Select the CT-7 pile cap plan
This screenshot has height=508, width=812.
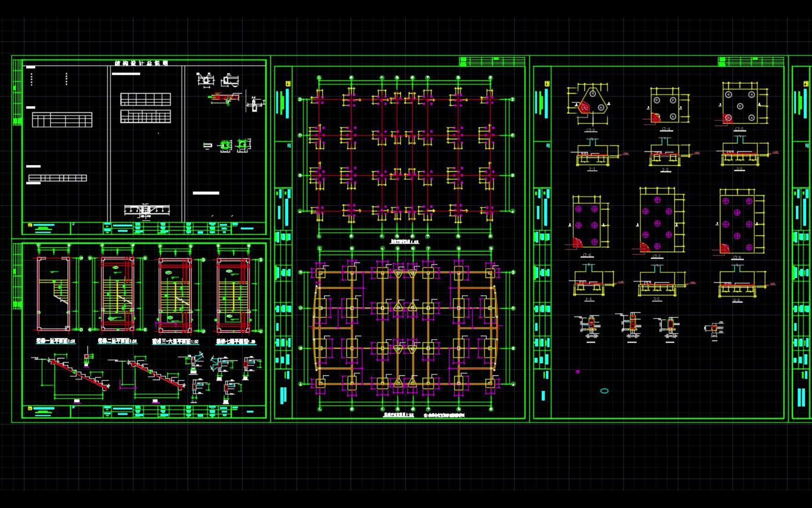tap(658, 221)
